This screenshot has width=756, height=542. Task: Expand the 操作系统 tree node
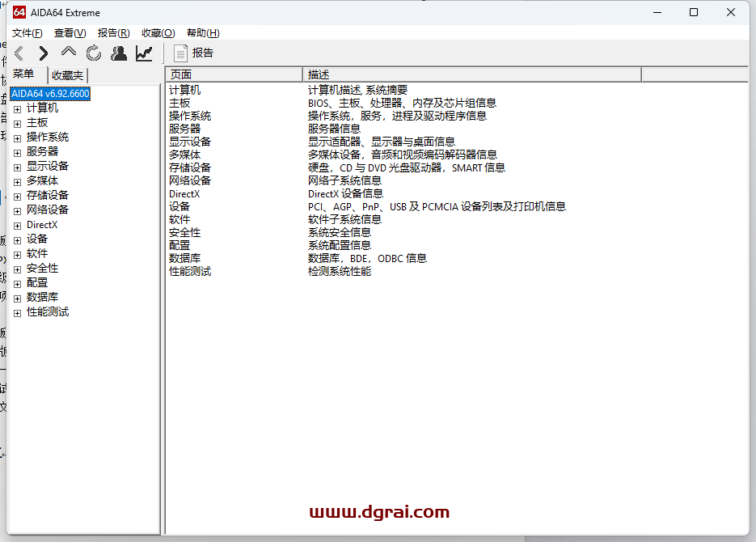[17, 138]
